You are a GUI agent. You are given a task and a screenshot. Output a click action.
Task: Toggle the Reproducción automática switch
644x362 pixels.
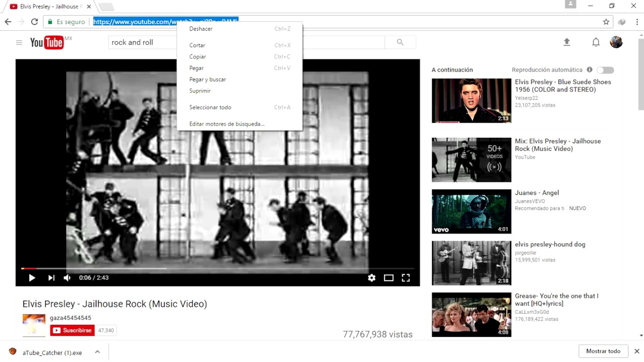coord(605,70)
